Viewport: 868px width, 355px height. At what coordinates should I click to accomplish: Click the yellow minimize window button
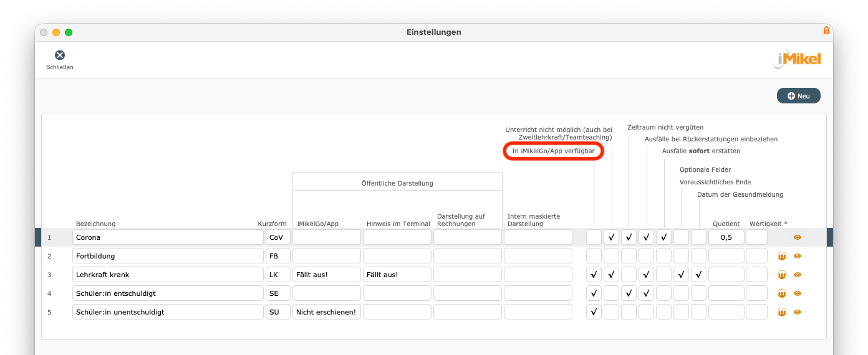click(56, 32)
